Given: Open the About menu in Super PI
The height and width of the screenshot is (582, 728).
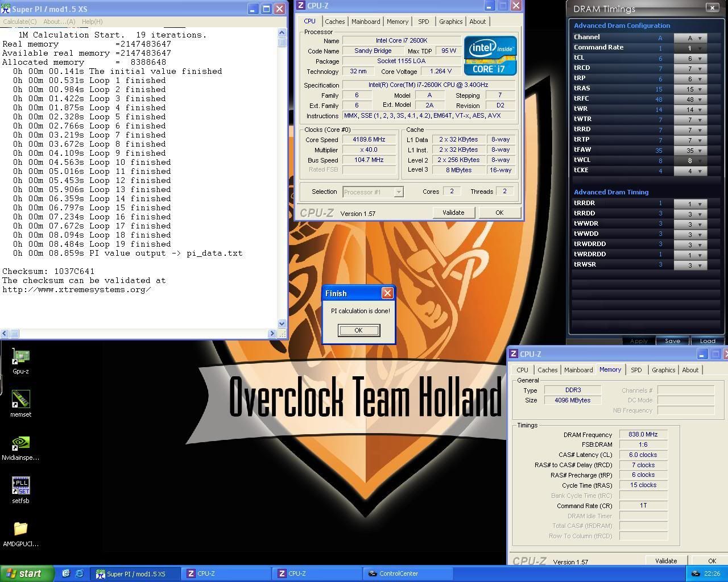Looking at the screenshot, I should coord(59,22).
